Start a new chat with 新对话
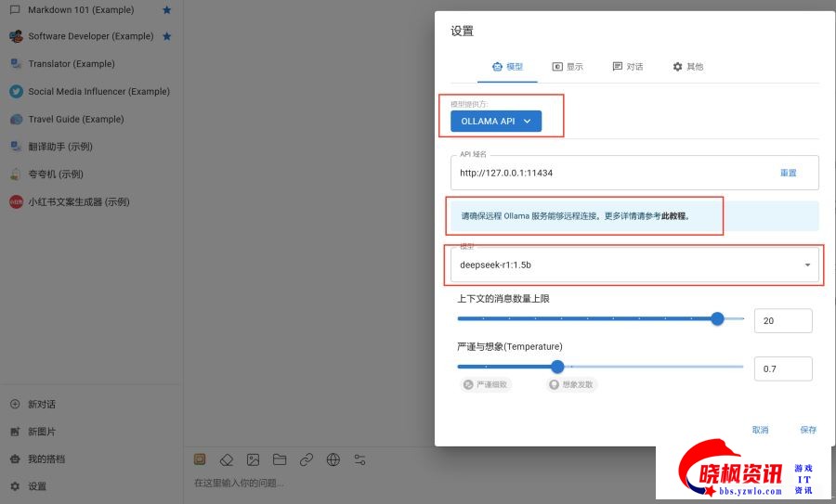The image size is (836, 504). (x=42, y=405)
